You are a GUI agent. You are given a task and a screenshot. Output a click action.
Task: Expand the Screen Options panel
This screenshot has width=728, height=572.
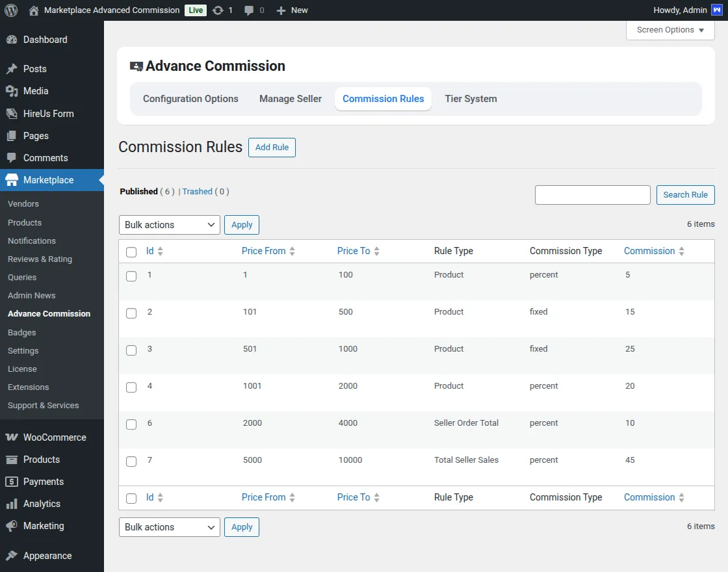point(669,30)
